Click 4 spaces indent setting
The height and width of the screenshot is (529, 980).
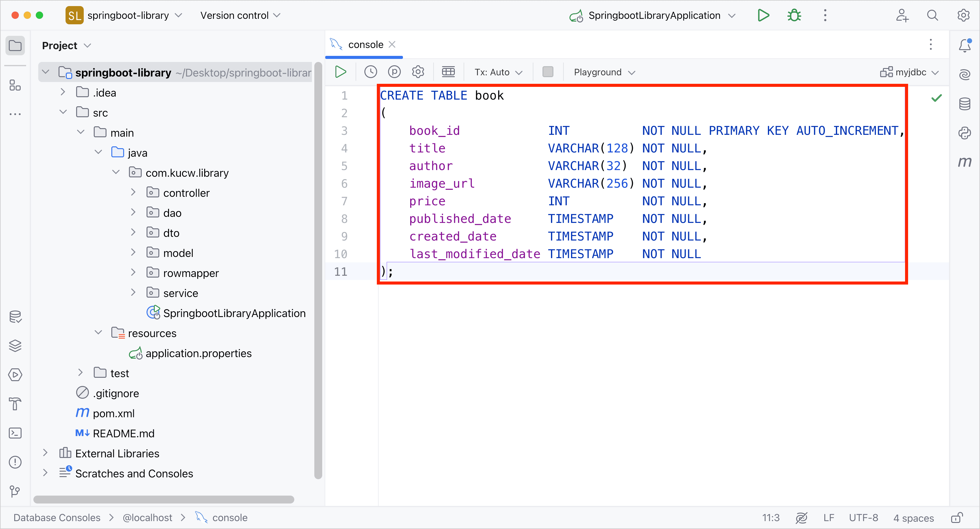(x=914, y=518)
